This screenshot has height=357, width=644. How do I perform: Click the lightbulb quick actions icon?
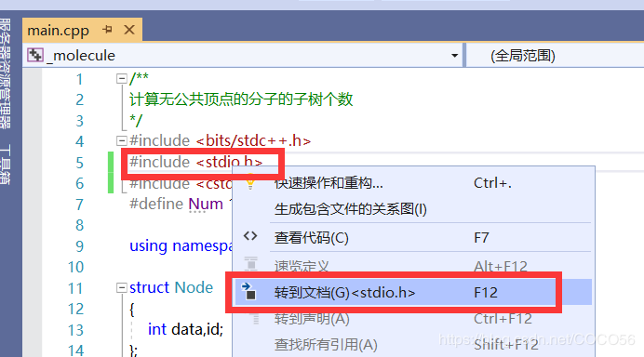(x=250, y=181)
